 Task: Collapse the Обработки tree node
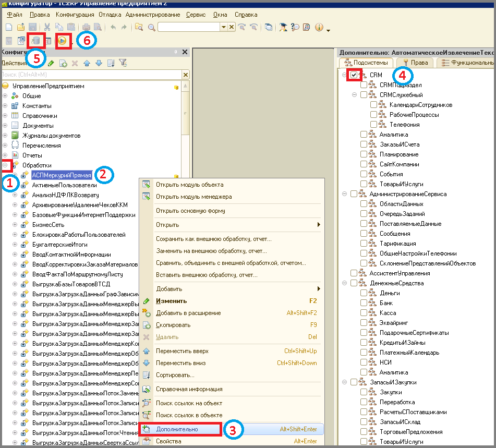[x=5, y=165]
